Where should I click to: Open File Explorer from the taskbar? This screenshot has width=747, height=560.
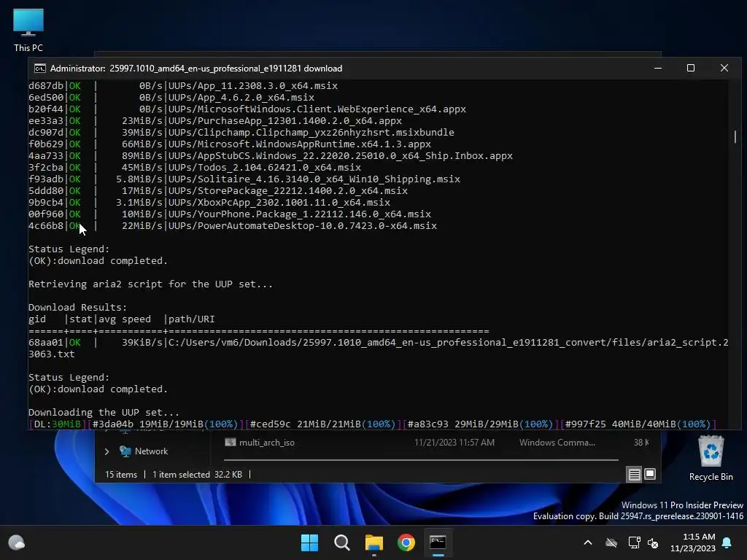point(374,542)
